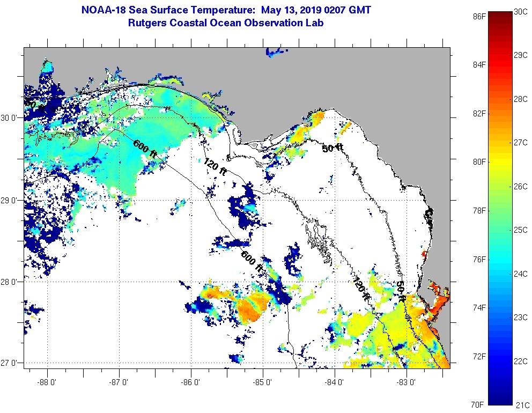
Task: Click the 80F label on the color bar
Action: tap(479, 162)
